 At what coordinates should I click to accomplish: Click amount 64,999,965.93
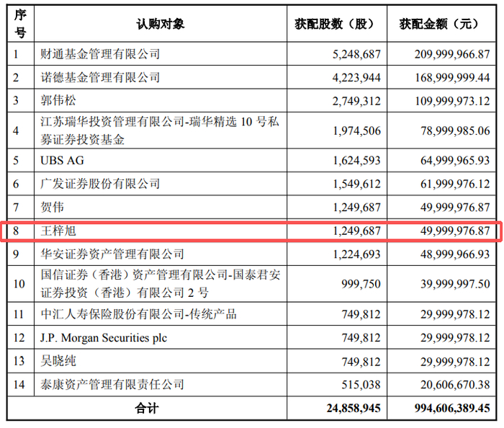456,160
